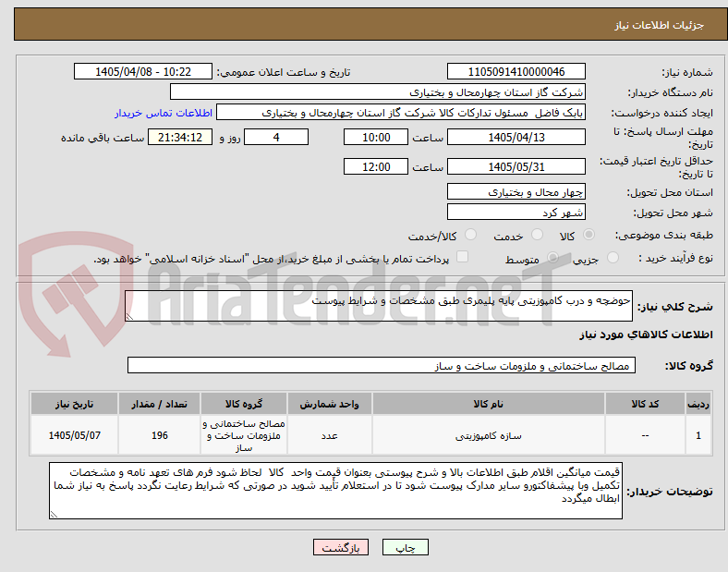Click the جزئیات اطلاعات نیاز page header
This screenshot has height=572, width=728.
pyautogui.click(x=660, y=25)
